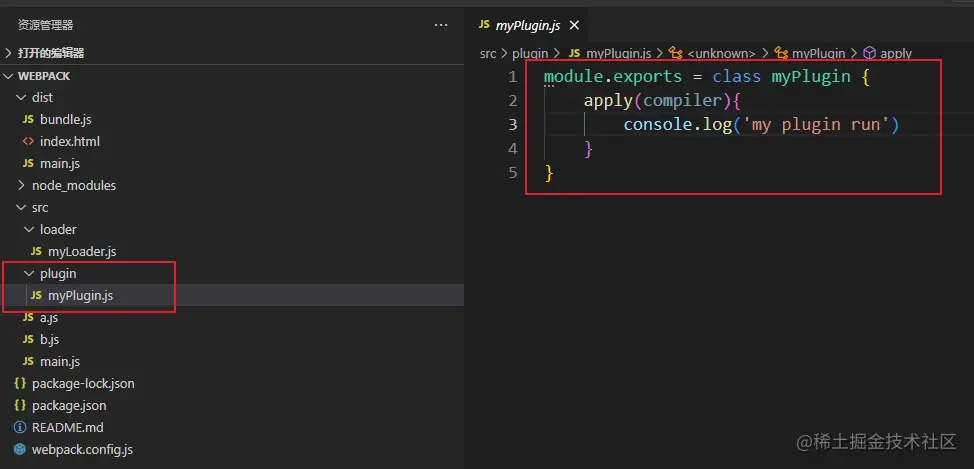The height and width of the screenshot is (469, 974).
Task: Click the JS icon beside myLoader.js
Action: coord(36,252)
